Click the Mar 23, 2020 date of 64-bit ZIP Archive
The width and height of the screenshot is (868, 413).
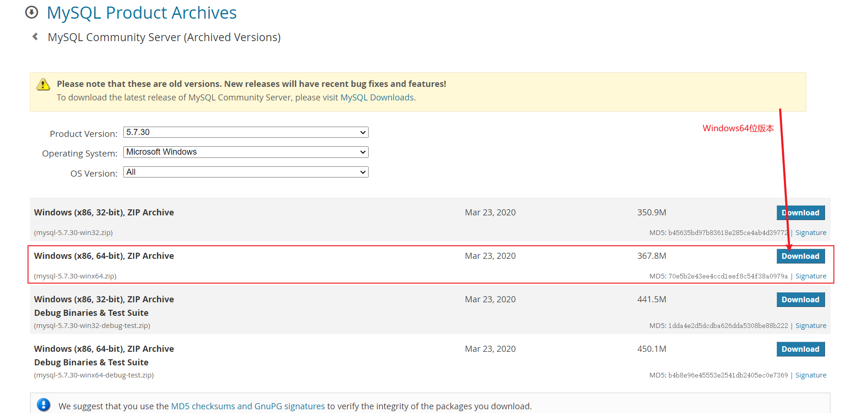[x=490, y=256]
